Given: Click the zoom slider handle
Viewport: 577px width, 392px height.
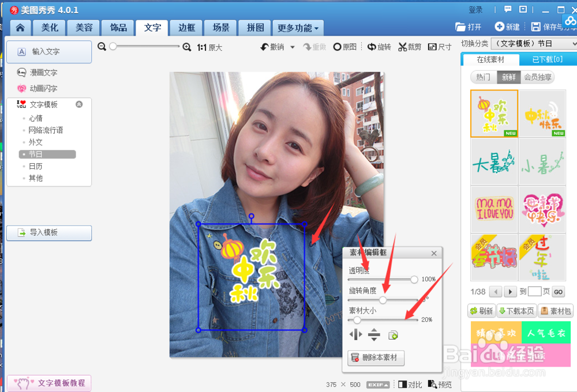Looking at the screenshot, I should pyautogui.click(x=113, y=46).
